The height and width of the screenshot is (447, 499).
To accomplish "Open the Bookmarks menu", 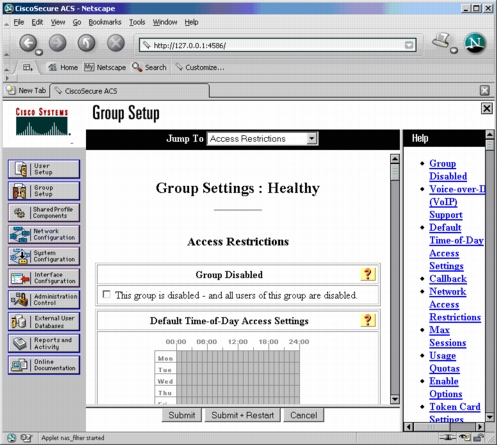I will 105,22.
